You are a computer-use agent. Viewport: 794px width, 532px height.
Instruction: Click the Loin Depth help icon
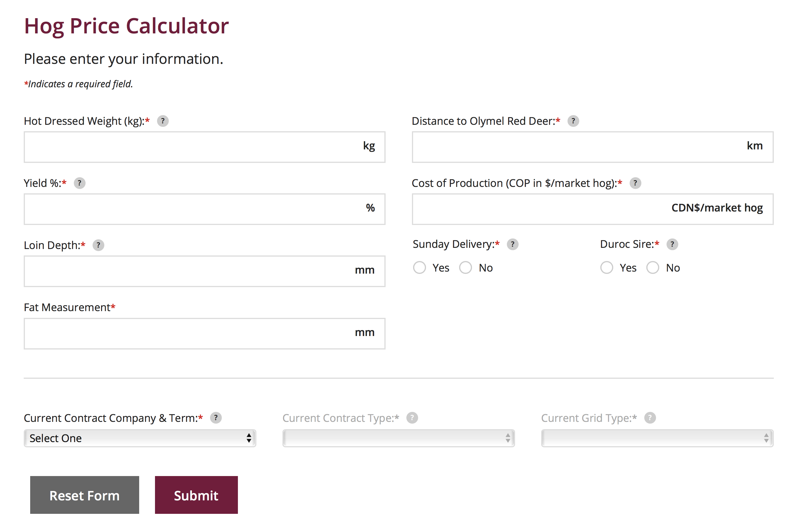point(98,245)
